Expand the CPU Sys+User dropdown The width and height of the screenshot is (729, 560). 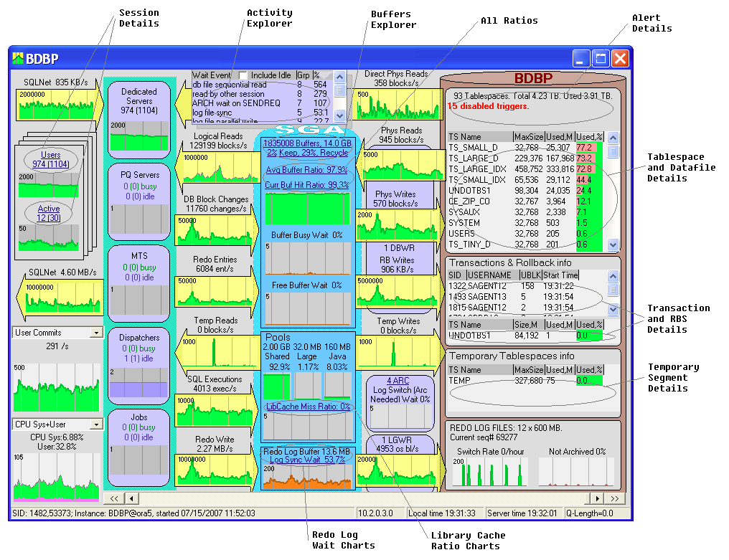pyautogui.click(x=95, y=424)
